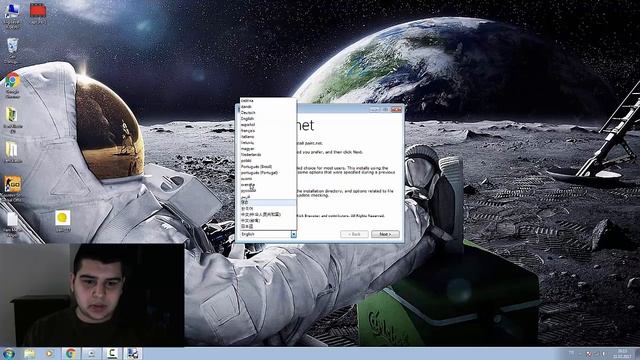The width and height of the screenshot is (640, 360).
Task: Open the green-yellow archive desktop icon
Action: point(12,120)
